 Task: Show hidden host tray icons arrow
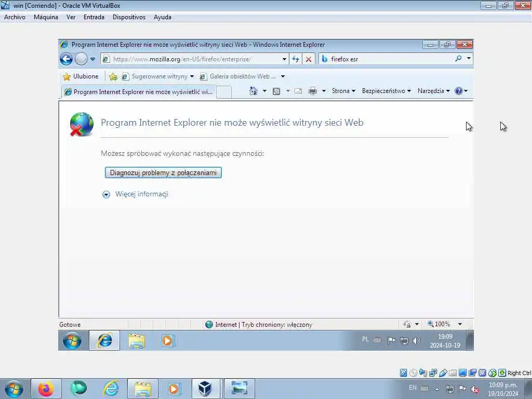pos(437,389)
